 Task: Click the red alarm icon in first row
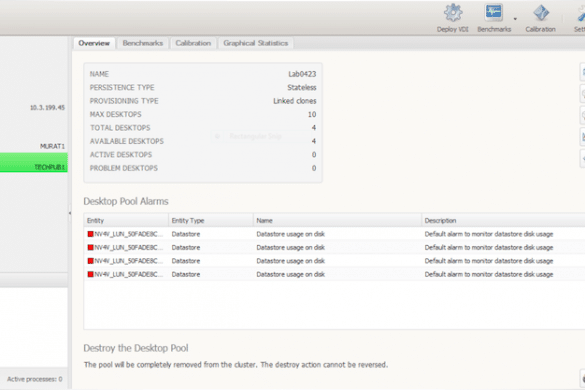click(90, 234)
